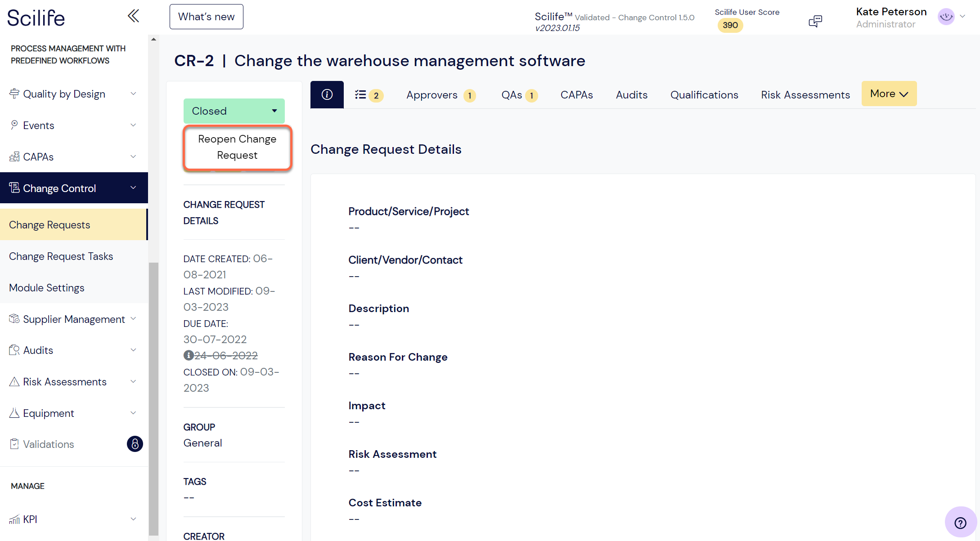Switch to the Risk Assessments tab
980x541 pixels.
805,95
